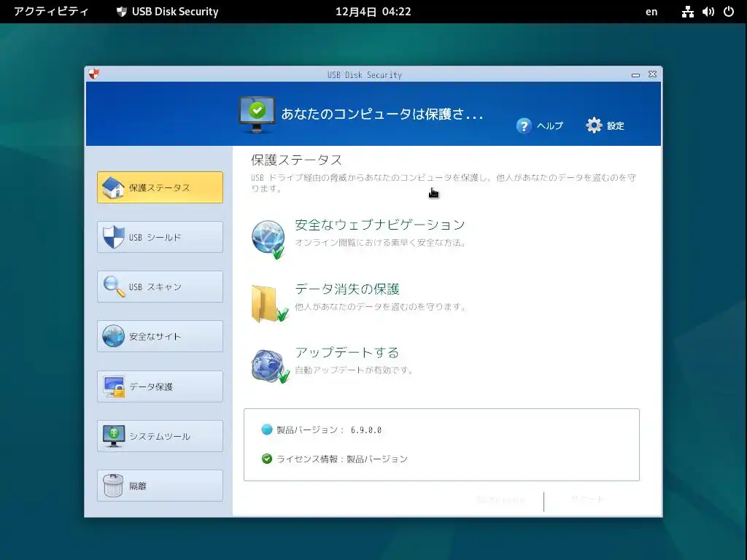
Task: Open the network status icon in top bar
Action: 687,12
